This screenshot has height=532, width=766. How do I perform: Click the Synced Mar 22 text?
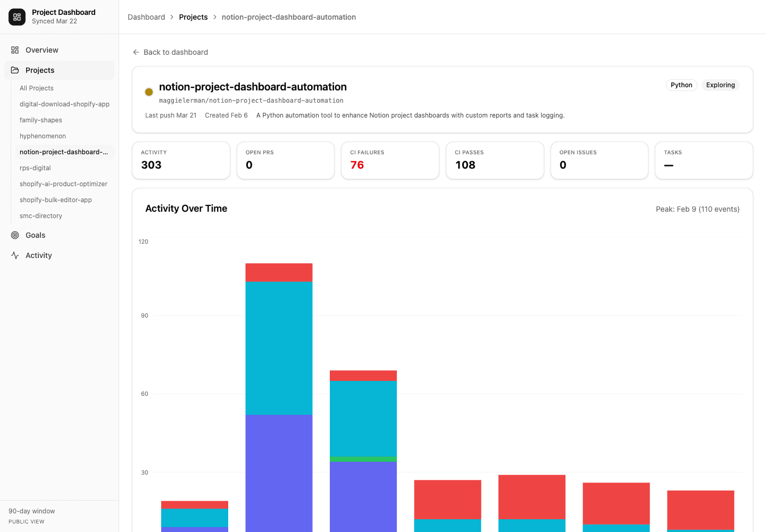[x=54, y=21]
